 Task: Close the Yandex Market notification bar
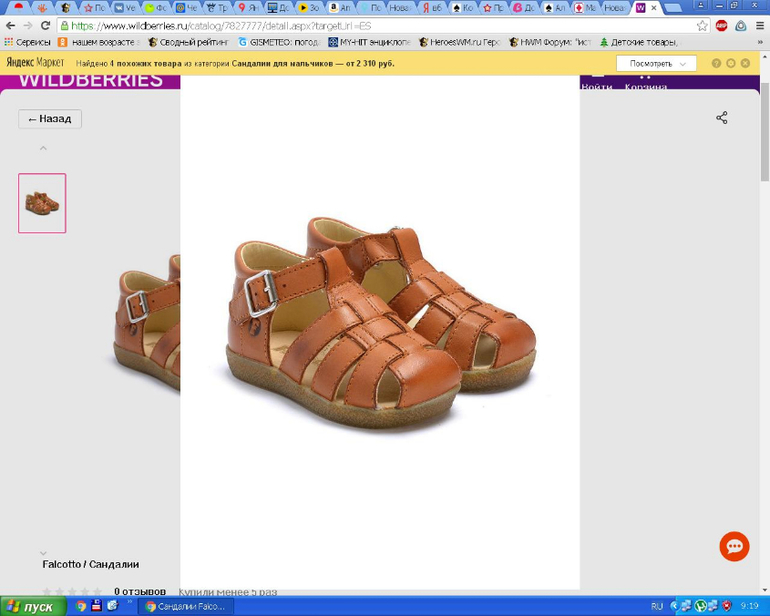click(x=745, y=63)
